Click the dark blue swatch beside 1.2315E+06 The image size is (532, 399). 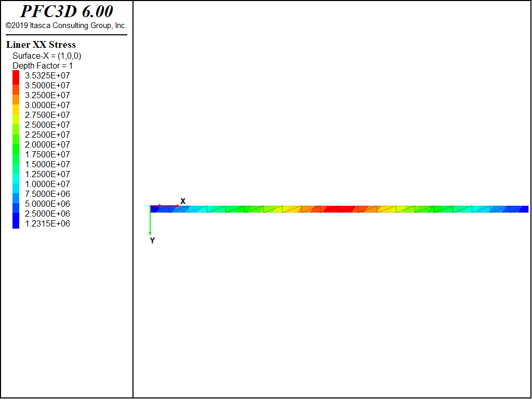tap(16, 220)
